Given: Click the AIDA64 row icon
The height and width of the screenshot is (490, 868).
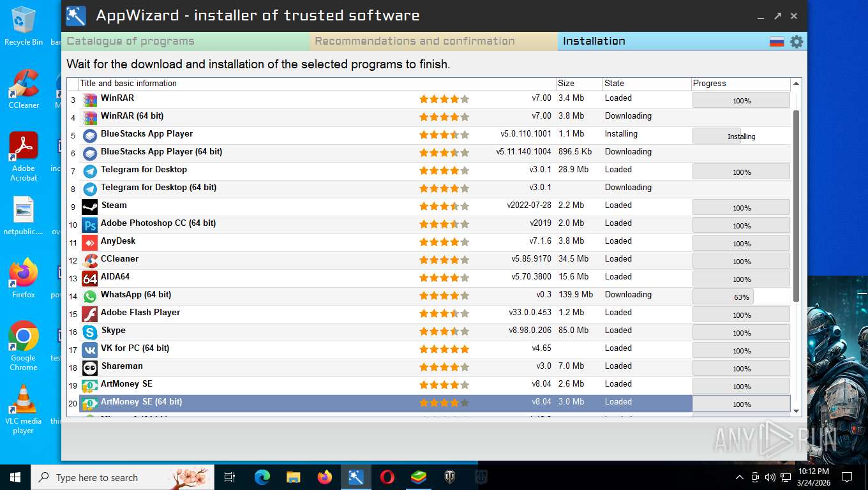Looking at the screenshot, I should 90,279.
